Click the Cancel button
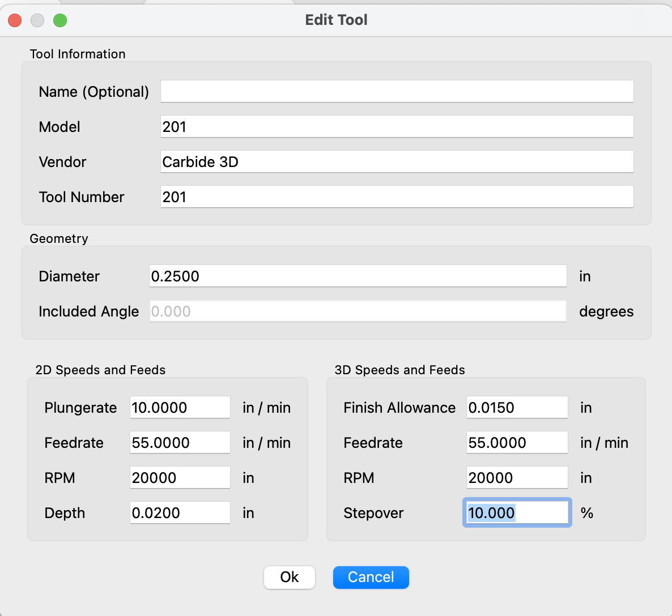 (371, 577)
